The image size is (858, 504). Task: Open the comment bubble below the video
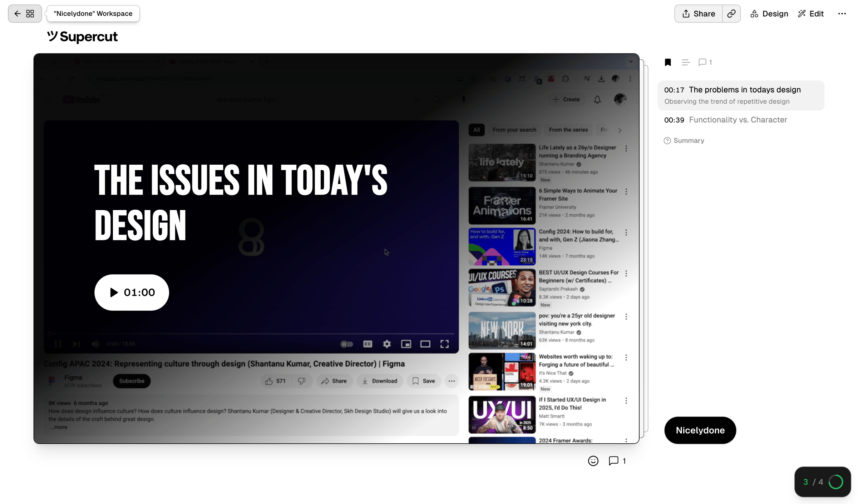pyautogui.click(x=617, y=461)
